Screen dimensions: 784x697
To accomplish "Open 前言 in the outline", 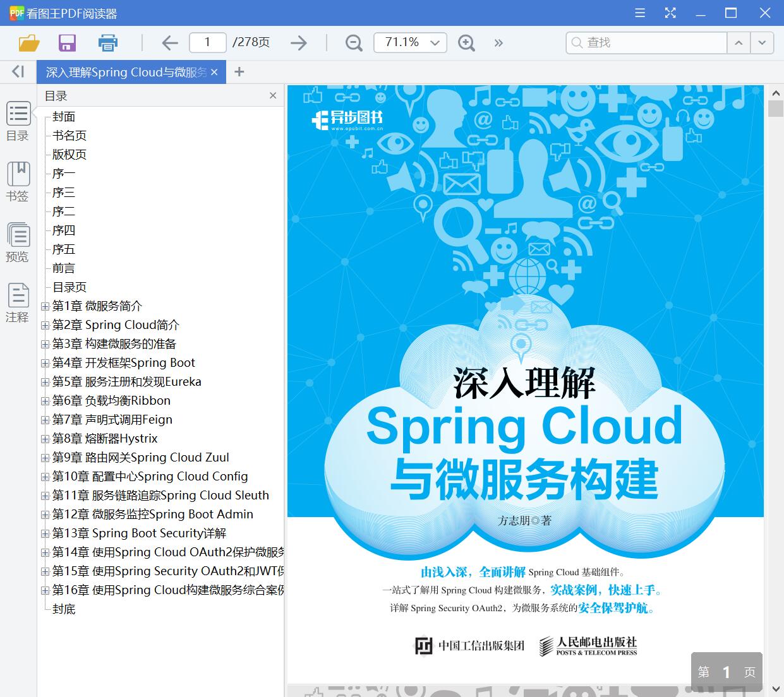I will pyautogui.click(x=64, y=268).
